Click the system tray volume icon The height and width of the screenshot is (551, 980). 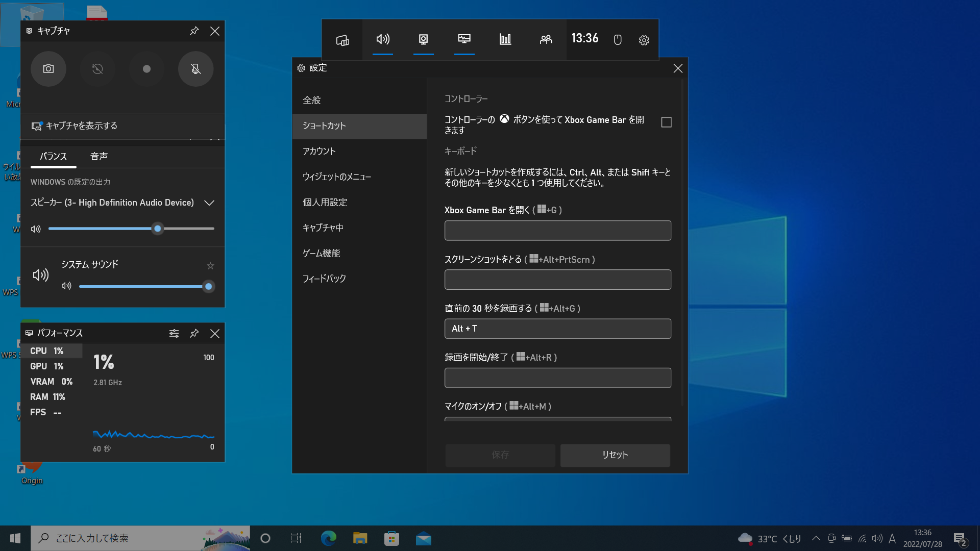point(877,538)
